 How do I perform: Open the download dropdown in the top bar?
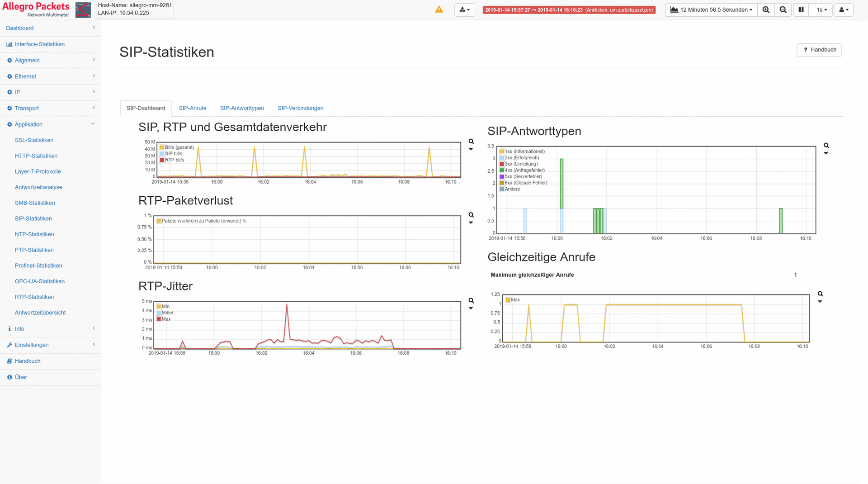(464, 9)
